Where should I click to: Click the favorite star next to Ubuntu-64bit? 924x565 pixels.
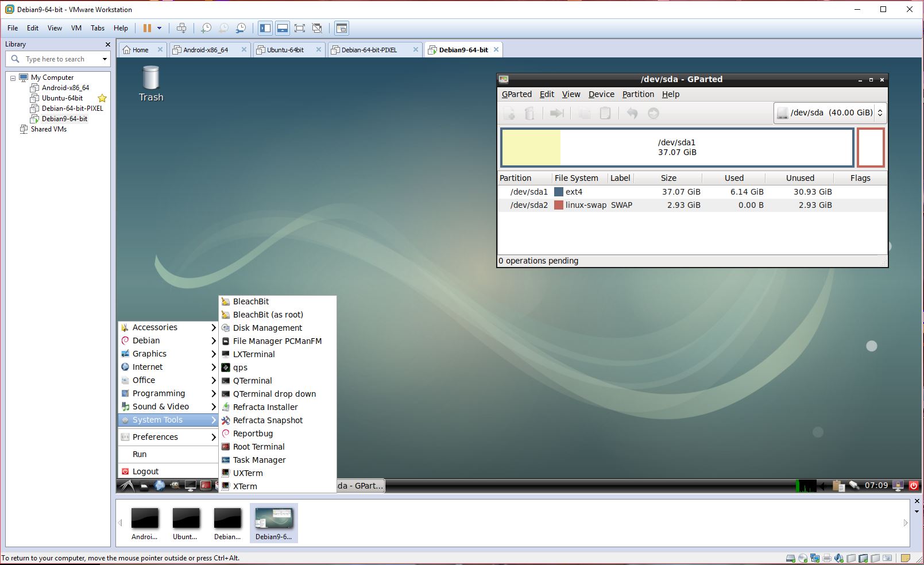(x=102, y=98)
